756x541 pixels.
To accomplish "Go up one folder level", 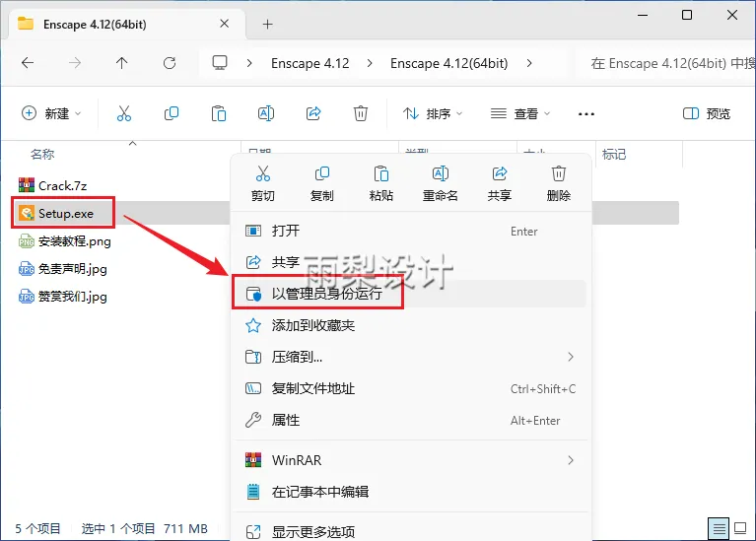I will [x=121, y=63].
